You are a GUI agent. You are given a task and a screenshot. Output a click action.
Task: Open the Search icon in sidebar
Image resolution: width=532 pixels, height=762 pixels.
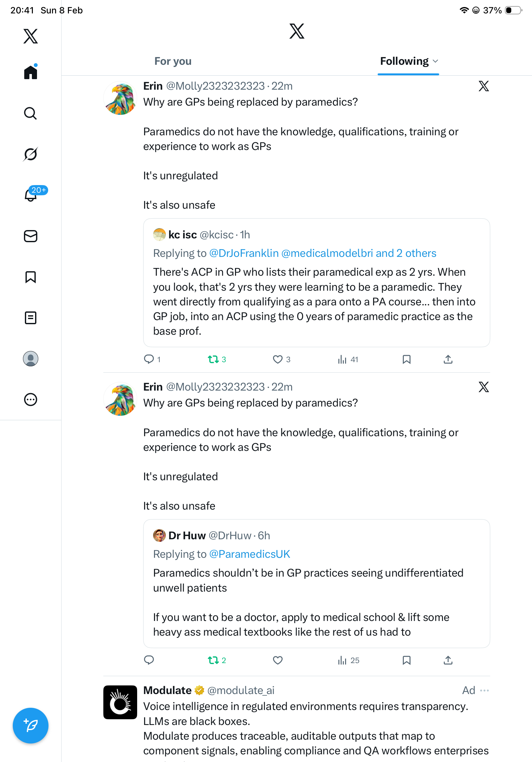pyautogui.click(x=30, y=114)
